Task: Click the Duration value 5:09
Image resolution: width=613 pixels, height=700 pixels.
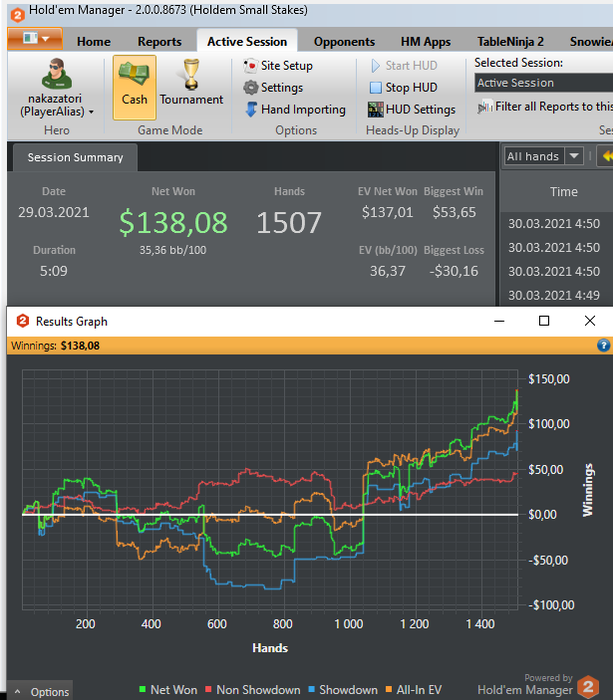Action: pyautogui.click(x=54, y=271)
